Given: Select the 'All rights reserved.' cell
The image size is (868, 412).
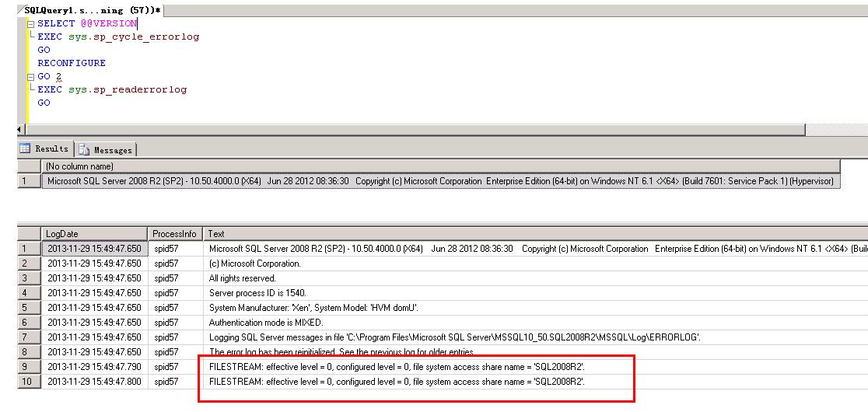Looking at the screenshot, I should [x=535, y=278].
